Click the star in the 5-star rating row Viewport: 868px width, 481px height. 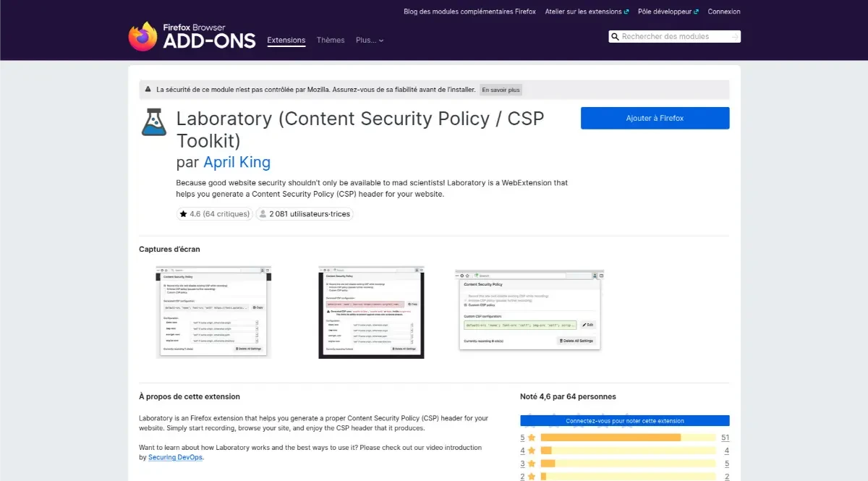[532, 438]
